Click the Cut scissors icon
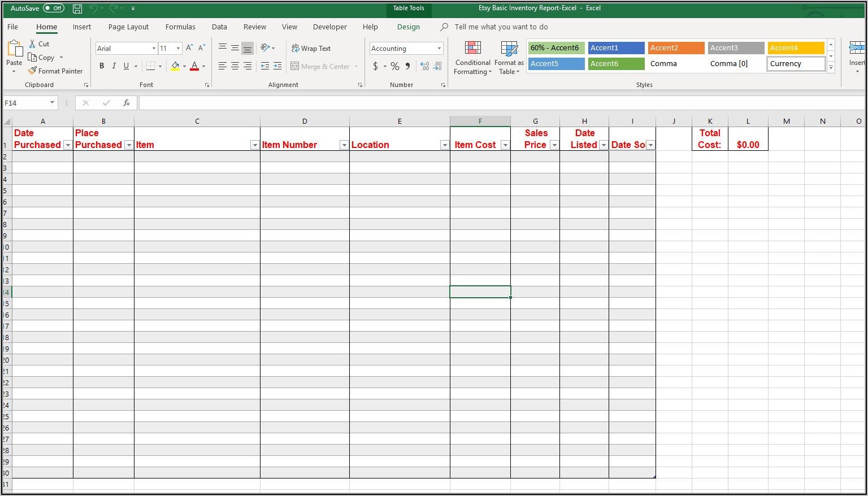868x496 pixels. coord(33,44)
